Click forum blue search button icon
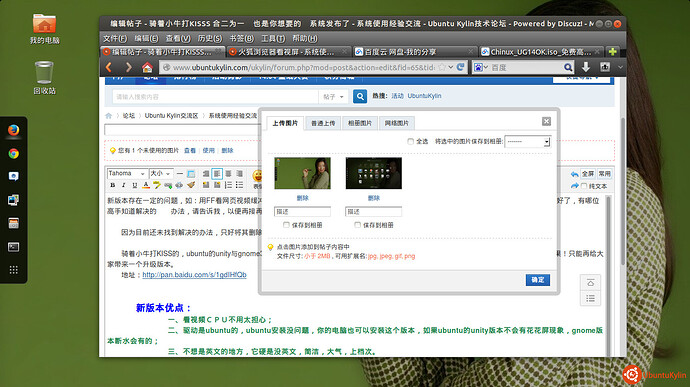The height and width of the screenshot is (387, 690). click(x=360, y=96)
